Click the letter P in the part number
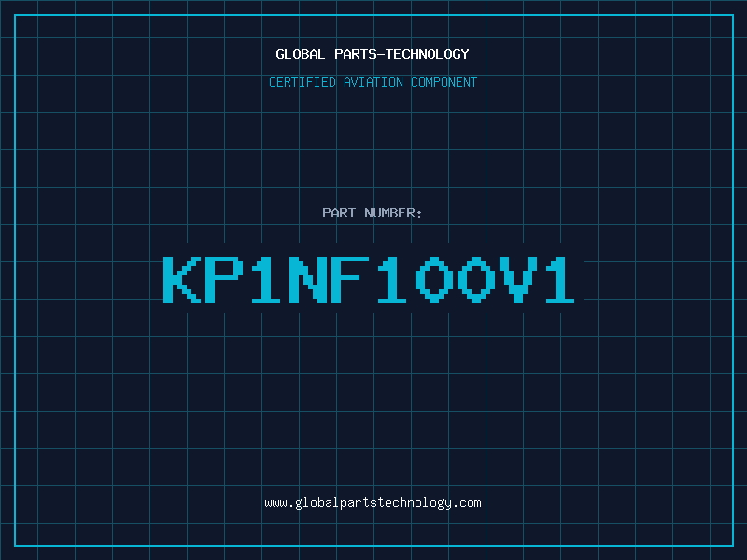The height and width of the screenshot is (560, 747). pos(225,279)
